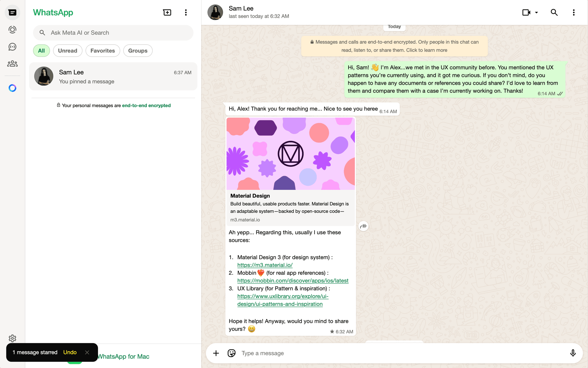Click the outgoing 'Hi, Sam!' message bubble
Image resolution: width=588 pixels, height=368 pixels.
[454, 79]
